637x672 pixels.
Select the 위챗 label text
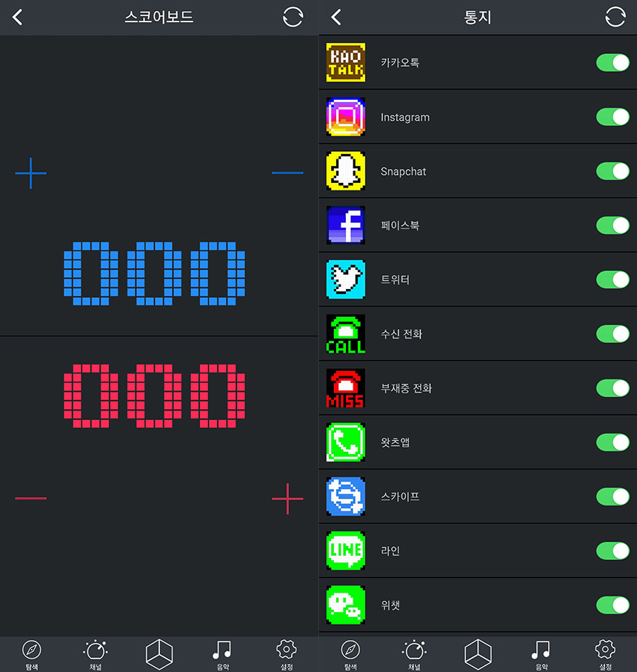pyautogui.click(x=390, y=605)
